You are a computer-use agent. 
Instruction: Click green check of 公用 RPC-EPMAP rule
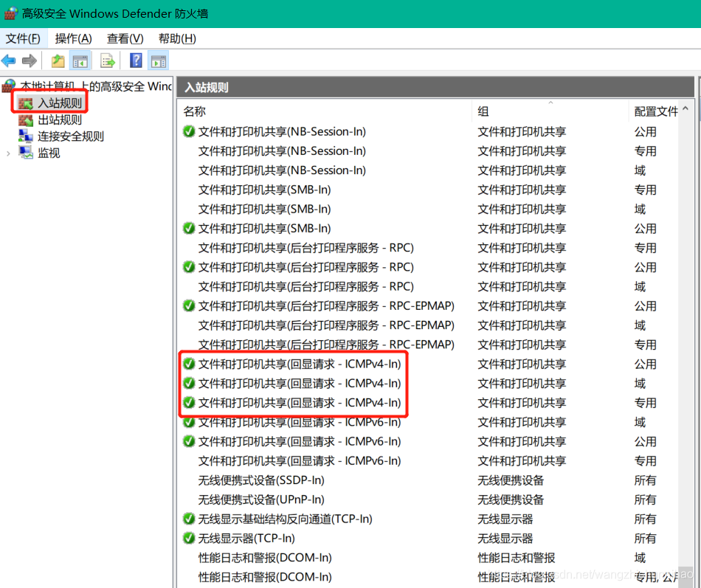click(189, 306)
